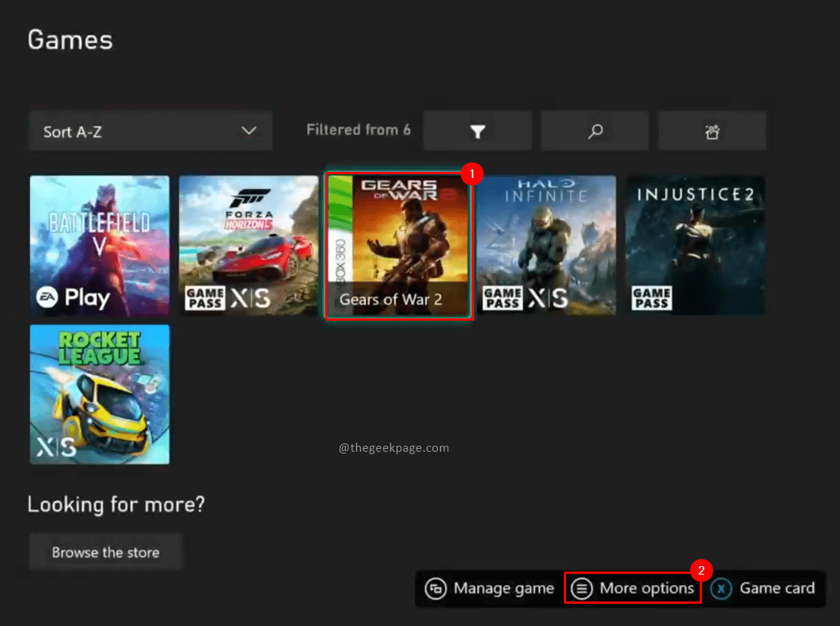Click the surprise me icon button
This screenshot has width=840, height=626.
click(x=712, y=131)
